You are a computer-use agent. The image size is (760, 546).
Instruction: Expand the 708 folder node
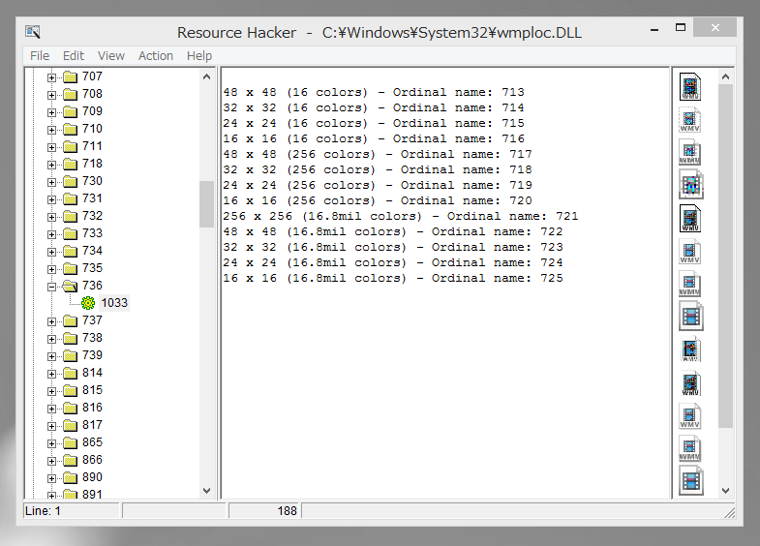coord(51,95)
